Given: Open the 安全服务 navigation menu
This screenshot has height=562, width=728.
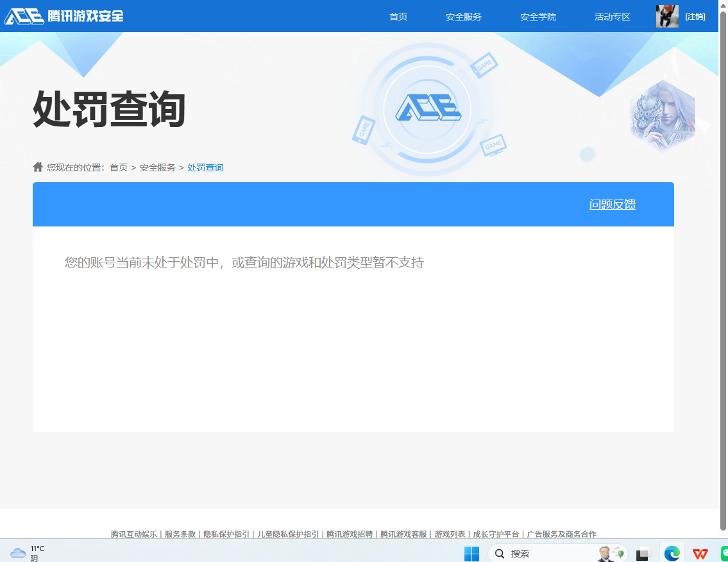Looking at the screenshot, I should [x=463, y=17].
